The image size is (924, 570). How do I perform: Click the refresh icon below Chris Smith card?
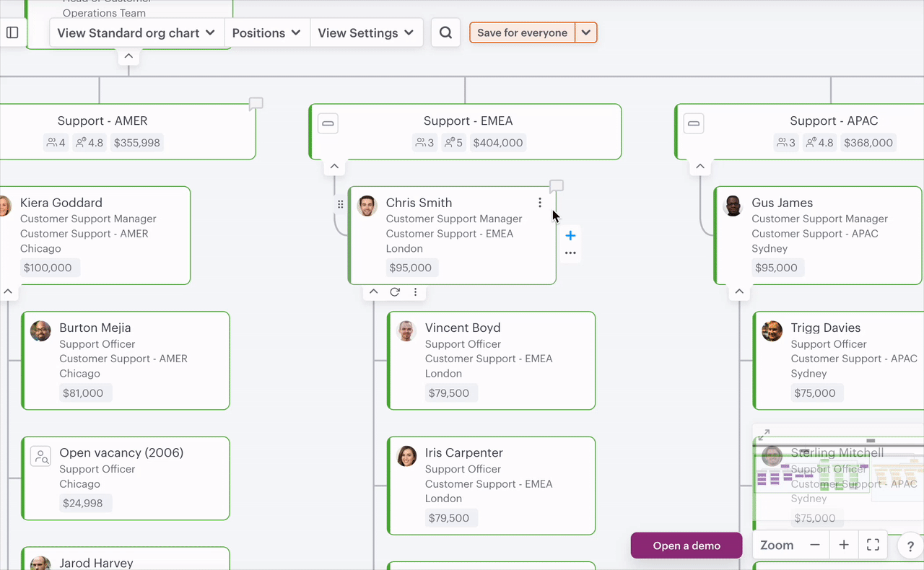[395, 292]
